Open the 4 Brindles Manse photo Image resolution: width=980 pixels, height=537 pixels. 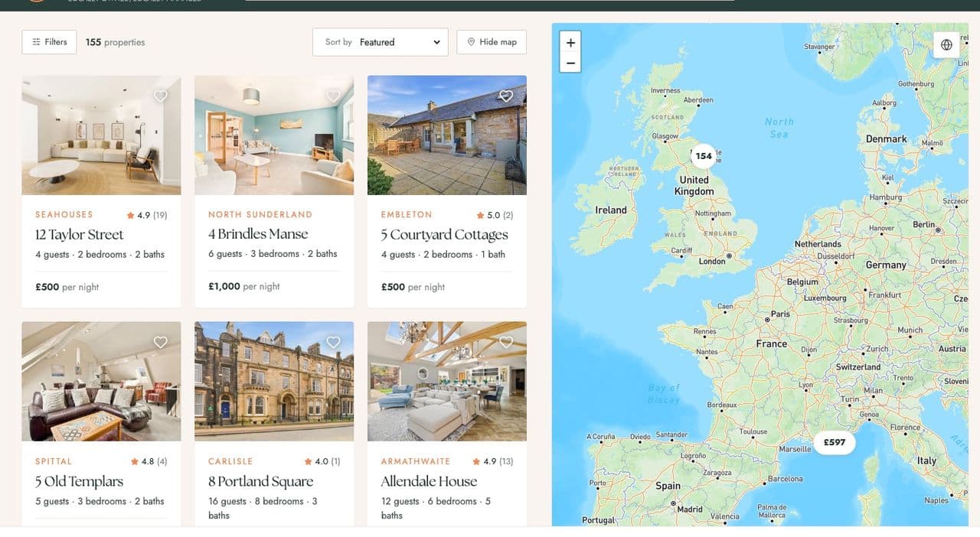(274, 135)
